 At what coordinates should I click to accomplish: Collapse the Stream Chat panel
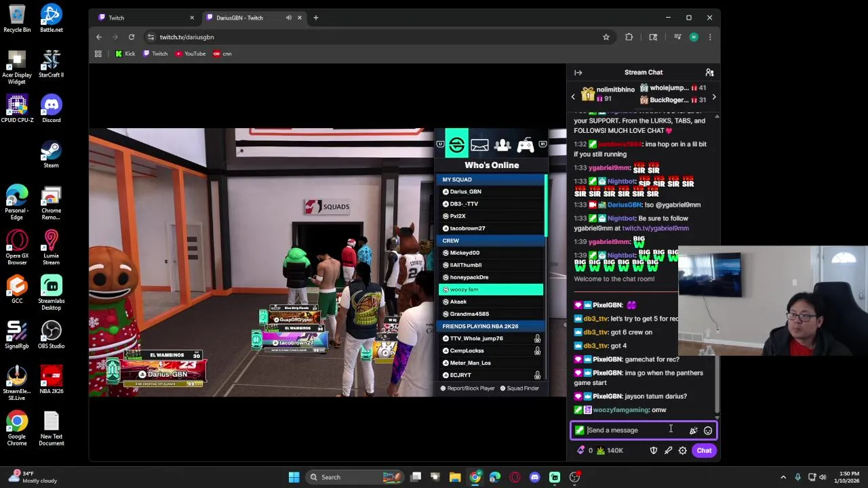(x=578, y=73)
